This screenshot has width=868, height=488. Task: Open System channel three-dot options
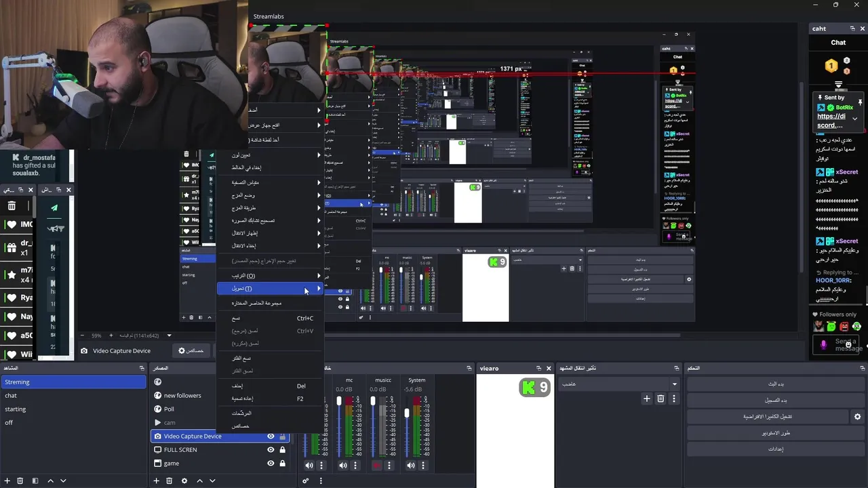click(423, 466)
